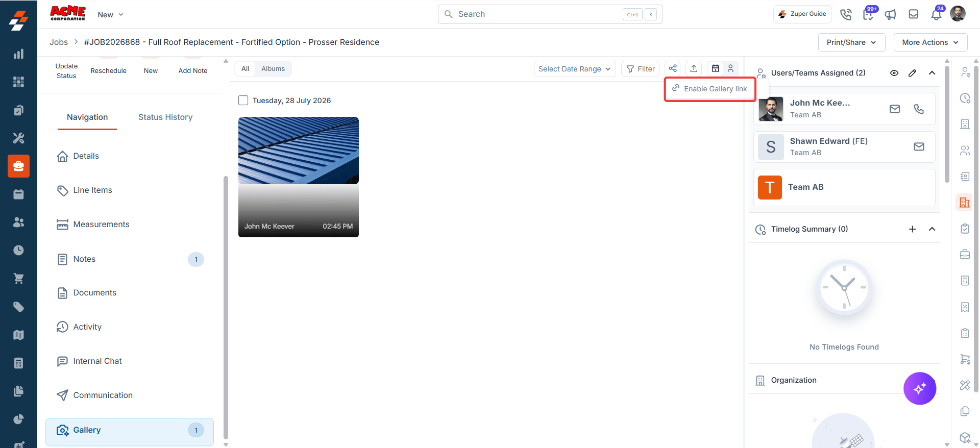Screen dimensions: 980x448
Task: Click the Add Note action
Action: 193,71
